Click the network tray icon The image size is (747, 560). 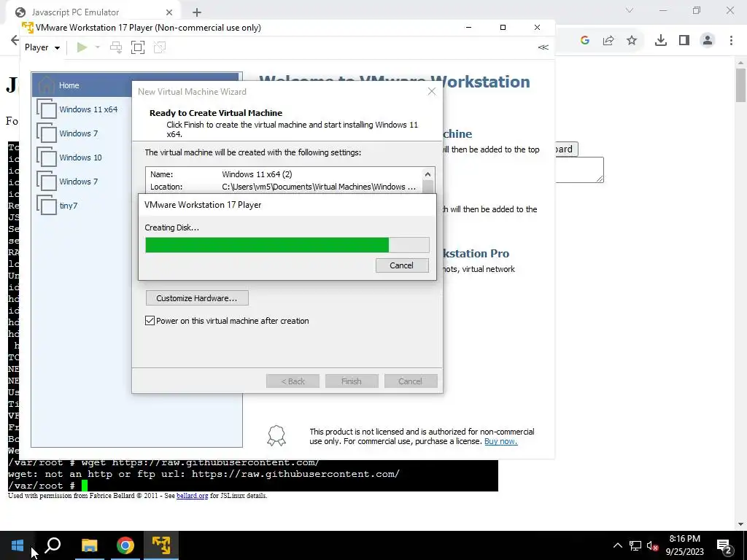click(x=635, y=545)
